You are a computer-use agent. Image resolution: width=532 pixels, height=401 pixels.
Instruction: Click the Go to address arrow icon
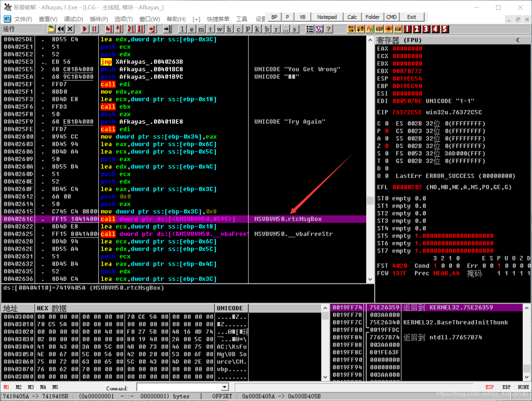167,29
